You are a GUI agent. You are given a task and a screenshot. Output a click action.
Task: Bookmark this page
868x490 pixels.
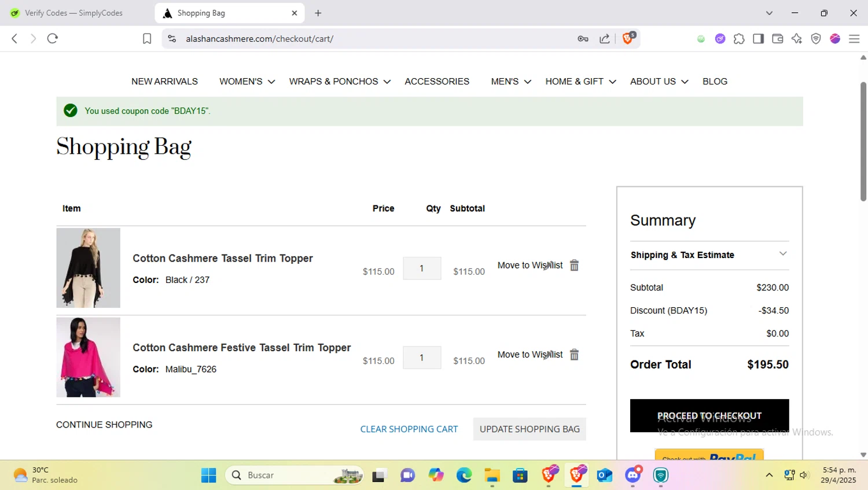[147, 39]
